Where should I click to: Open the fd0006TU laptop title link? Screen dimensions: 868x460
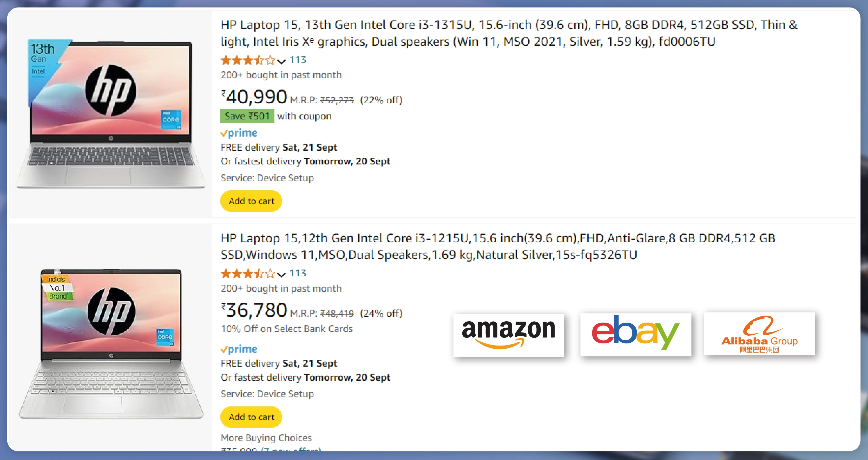[x=509, y=33]
